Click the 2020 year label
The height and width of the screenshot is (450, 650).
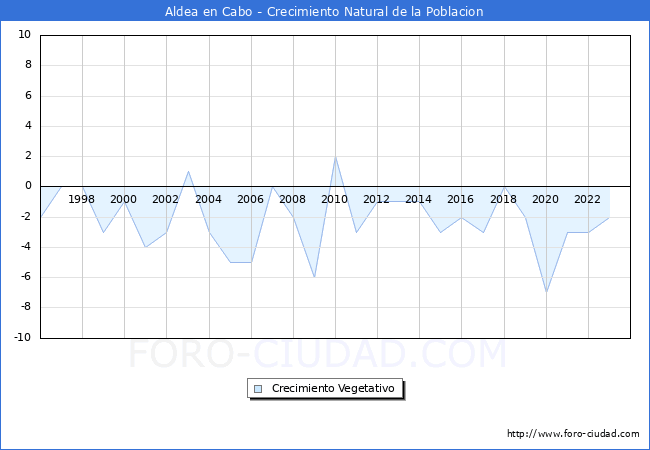pos(546,199)
